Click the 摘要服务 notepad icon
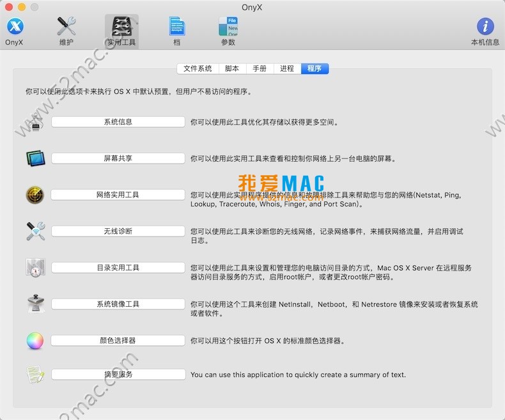This screenshot has height=420, width=505. [35, 374]
